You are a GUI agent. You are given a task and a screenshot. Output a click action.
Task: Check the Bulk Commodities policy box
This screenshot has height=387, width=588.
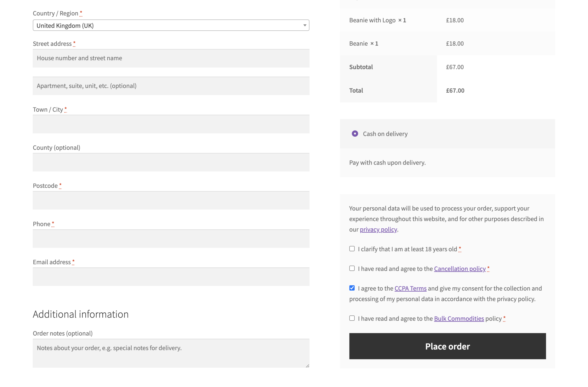click(352, 318)
